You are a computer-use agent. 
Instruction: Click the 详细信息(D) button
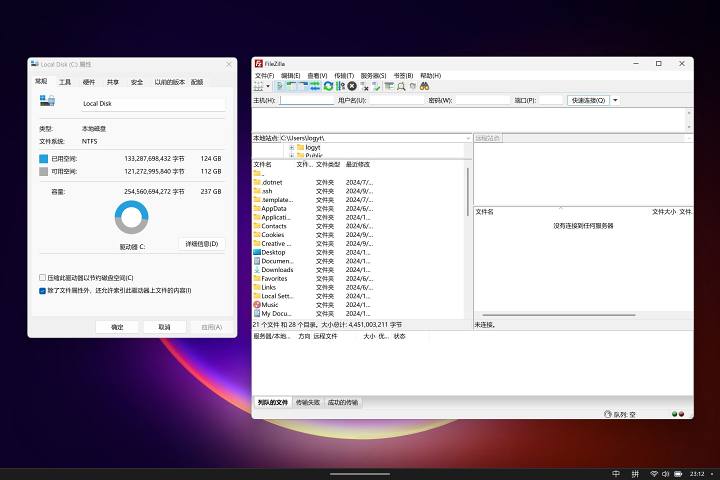201,243
